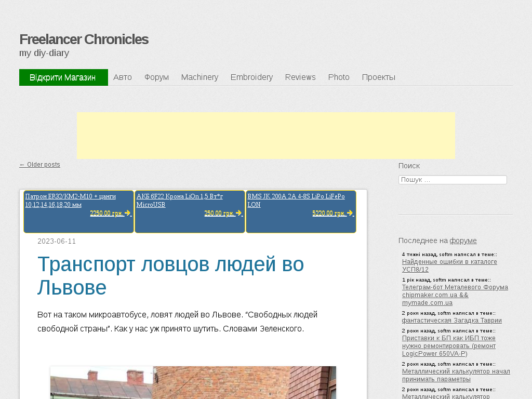Open the Відкрити Магазин shop button
Image resolution: width=532 pixels, height=399 pixels.
[63, 77]
